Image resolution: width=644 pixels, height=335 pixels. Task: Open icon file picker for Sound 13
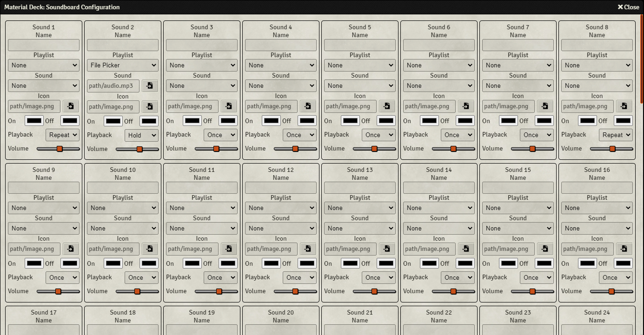click(x=387, y=249)
